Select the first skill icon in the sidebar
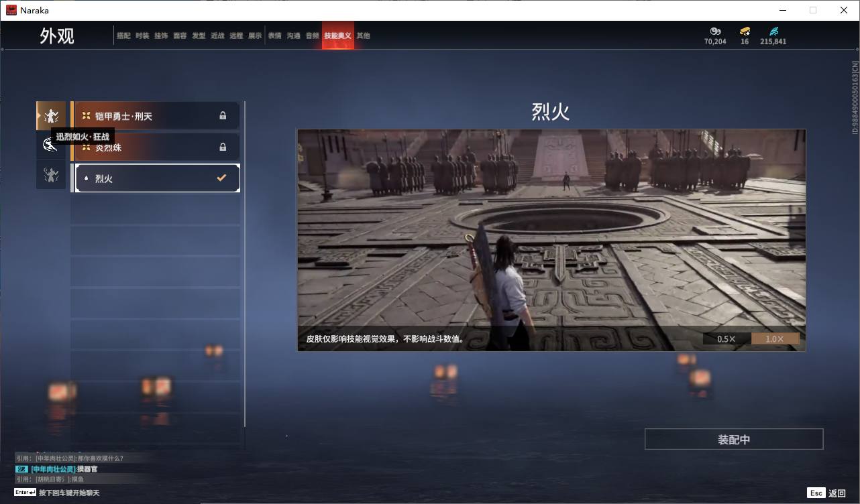The width and height of the screenshot is (860, 504). point(51,116)
